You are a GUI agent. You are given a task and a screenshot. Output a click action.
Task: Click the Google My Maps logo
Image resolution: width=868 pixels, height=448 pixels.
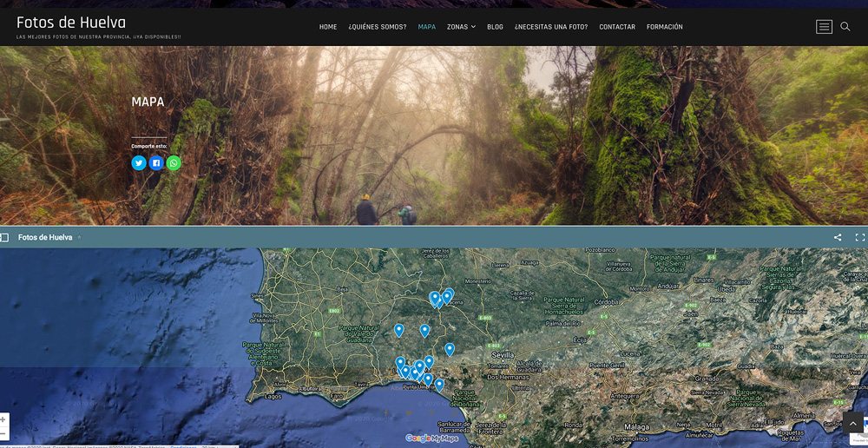431,438
